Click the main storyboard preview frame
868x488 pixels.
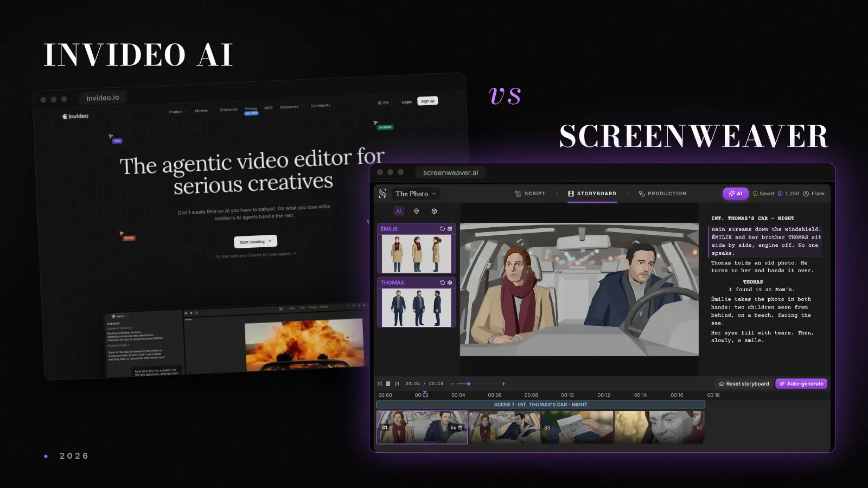coord(579,290)
